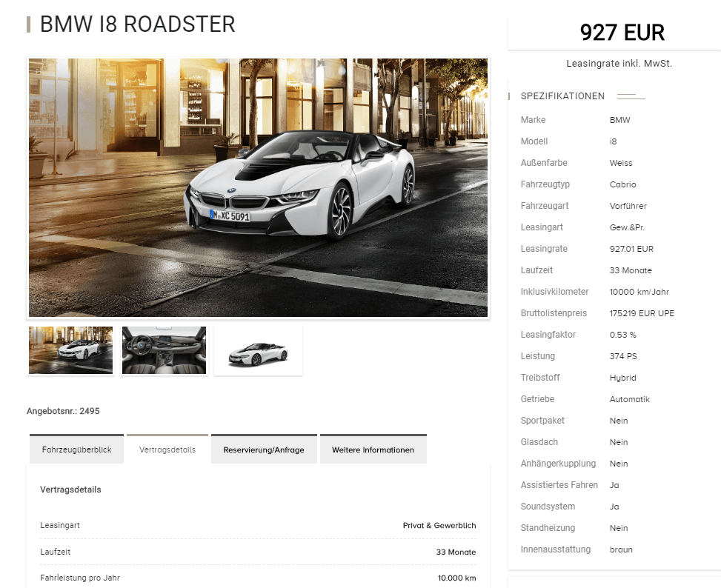721x588 pixels.
Task: Click the Außenfarbe value 'Weiss'
Action: (x=621, y=163)
